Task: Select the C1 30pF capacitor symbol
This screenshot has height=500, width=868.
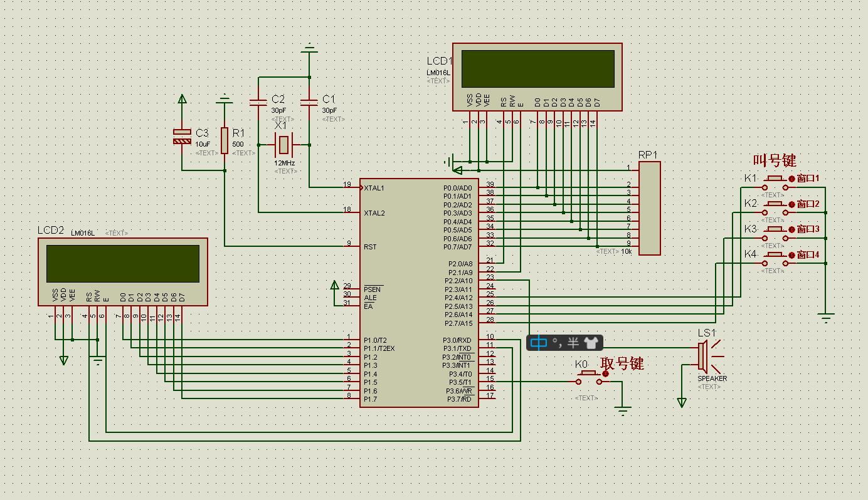Action: 309,103
